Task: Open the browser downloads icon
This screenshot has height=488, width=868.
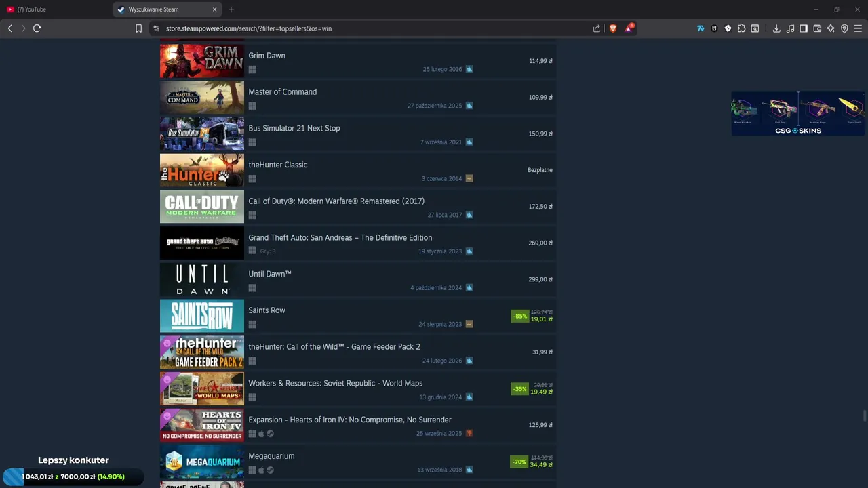Action: click(776, 28)
